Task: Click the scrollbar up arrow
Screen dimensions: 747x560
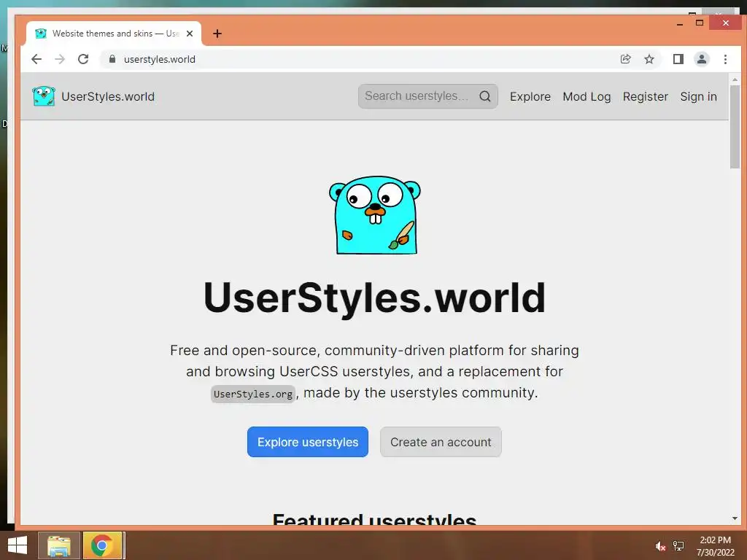Action: coord(735,79)
